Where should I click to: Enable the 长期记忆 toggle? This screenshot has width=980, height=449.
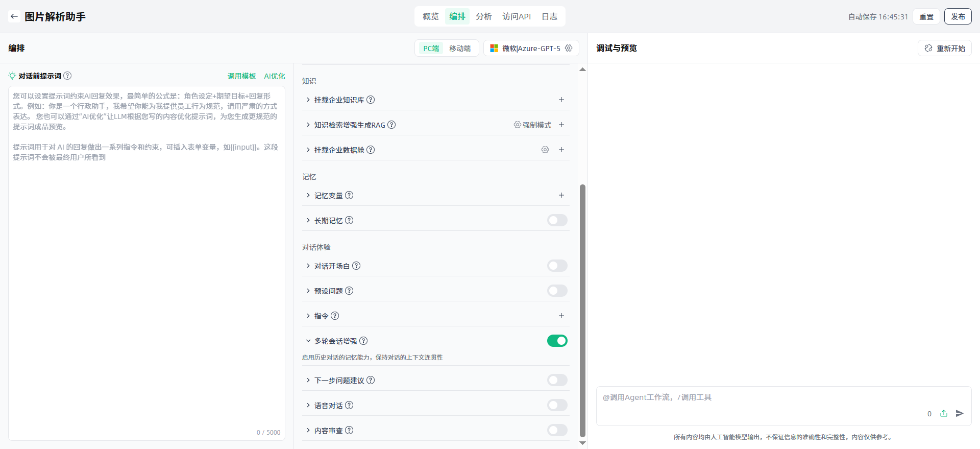click(x=557, y=220)
